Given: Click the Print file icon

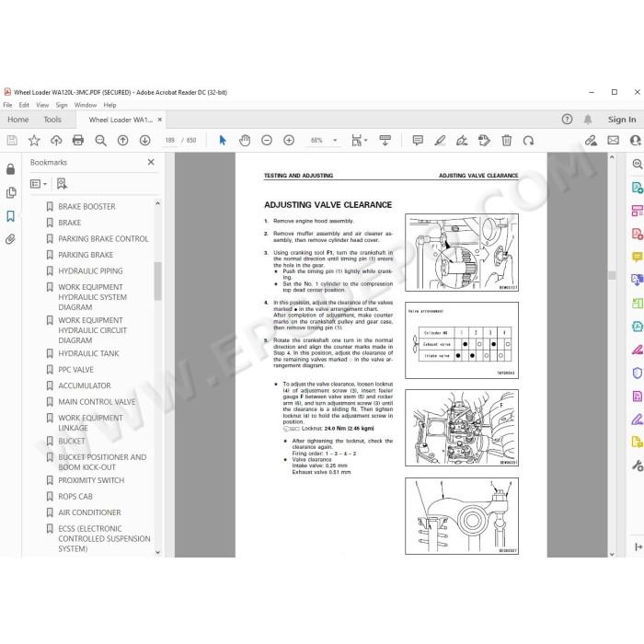Looking at the screenshot, I should click(x=78, y=141).
